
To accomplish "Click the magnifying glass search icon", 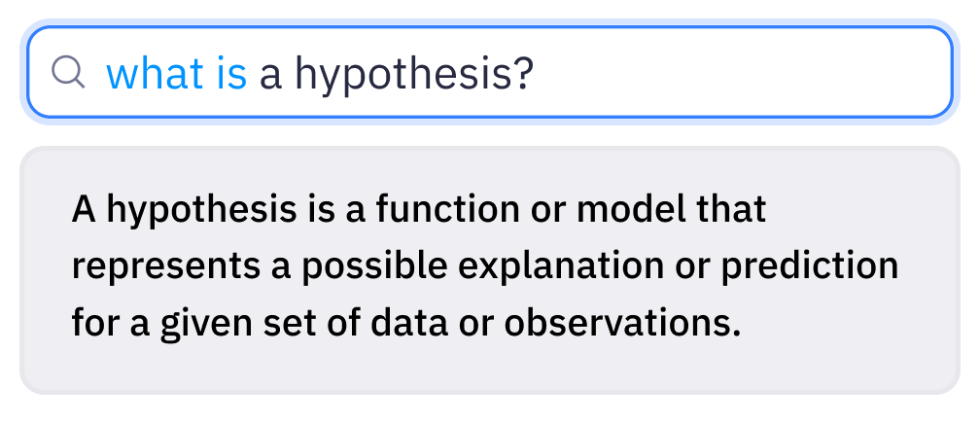I will click(x=68, y=72).
